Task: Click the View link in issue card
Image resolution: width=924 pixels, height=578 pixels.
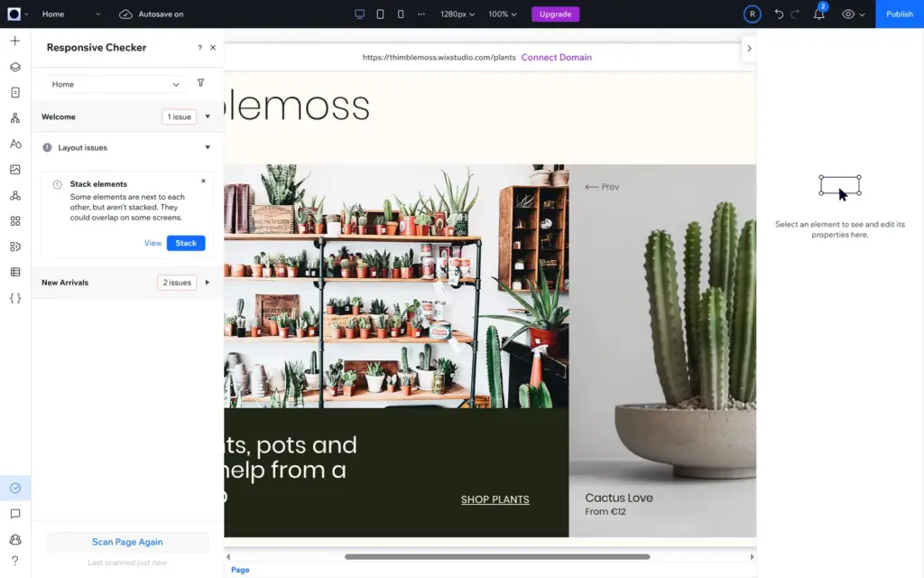Action: [x=152, y=243]
